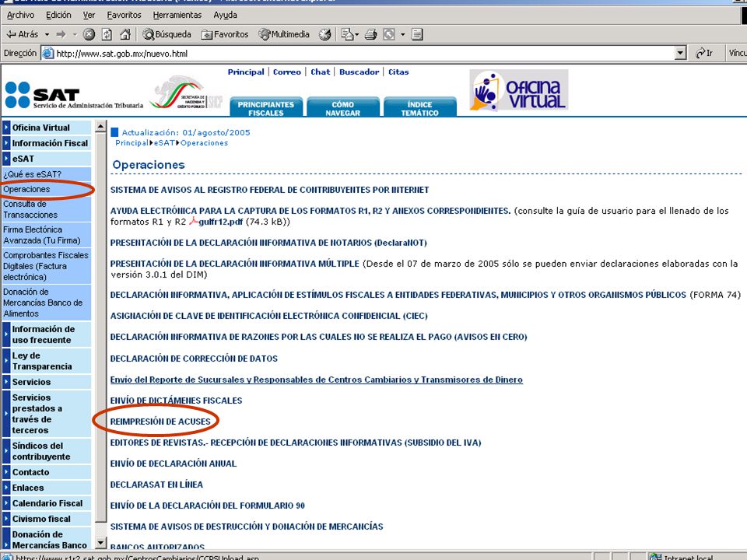Open the Archivo menu
Screen dimensions: 747x560
tap(20, 15)
